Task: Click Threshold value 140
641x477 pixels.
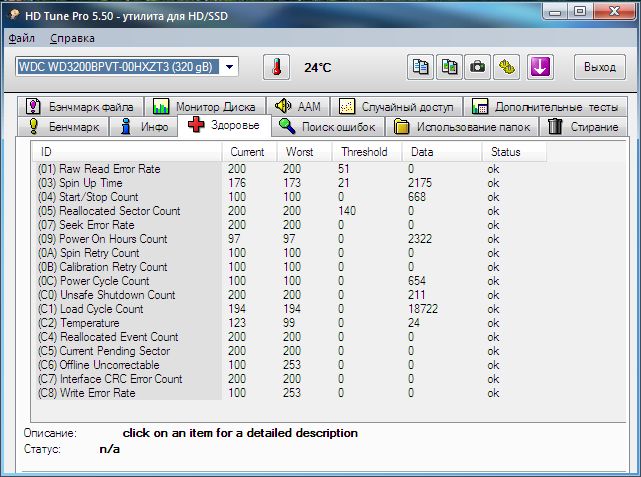Action: click(x=347, y=211)
